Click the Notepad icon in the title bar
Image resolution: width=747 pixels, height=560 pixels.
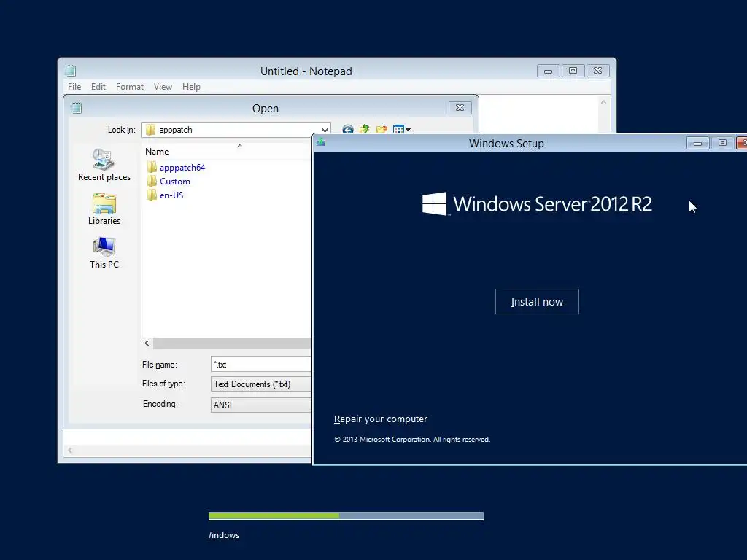point(71,71)
